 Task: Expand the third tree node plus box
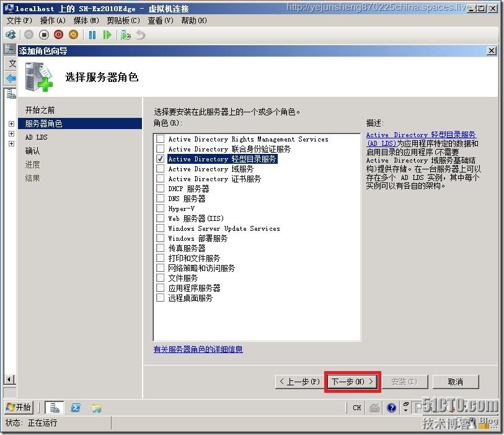tap(11, 143)
